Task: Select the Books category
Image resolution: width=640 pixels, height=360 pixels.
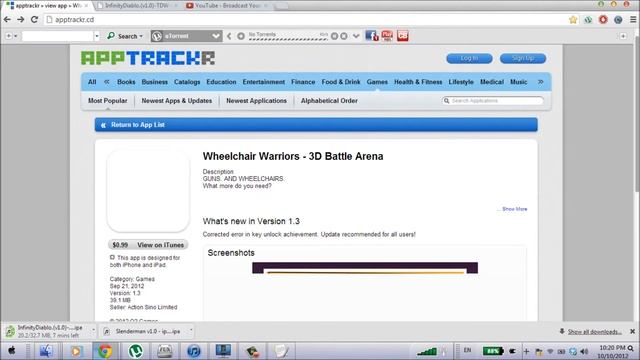Action: [x=126, y=82]
